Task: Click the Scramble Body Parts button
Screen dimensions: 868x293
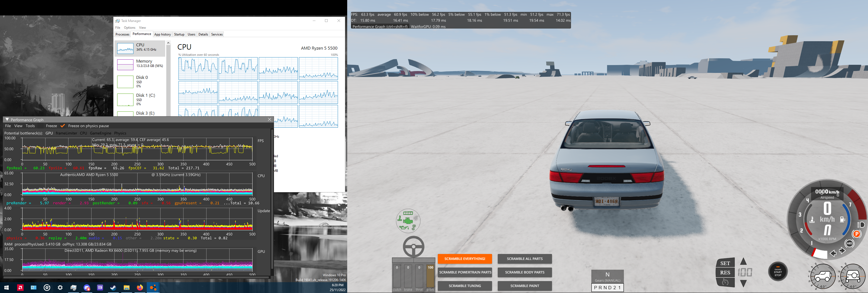Action: click(x=525, y=272)
